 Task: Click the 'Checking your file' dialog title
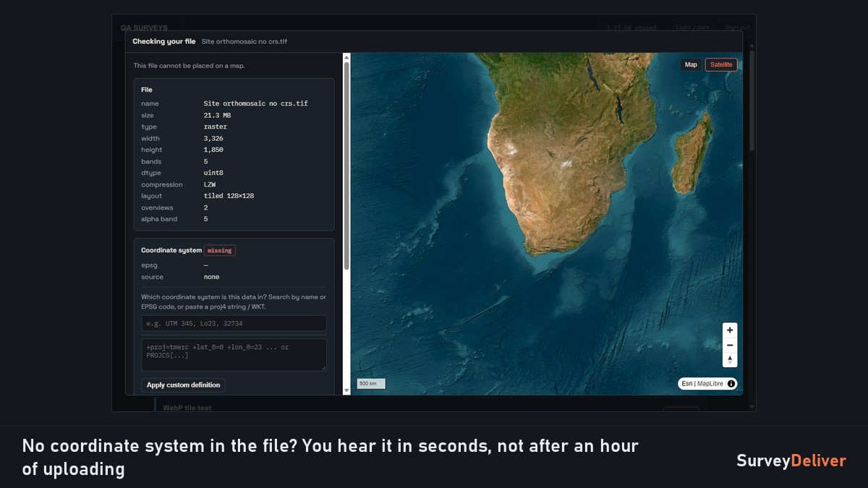click(164, 42)
